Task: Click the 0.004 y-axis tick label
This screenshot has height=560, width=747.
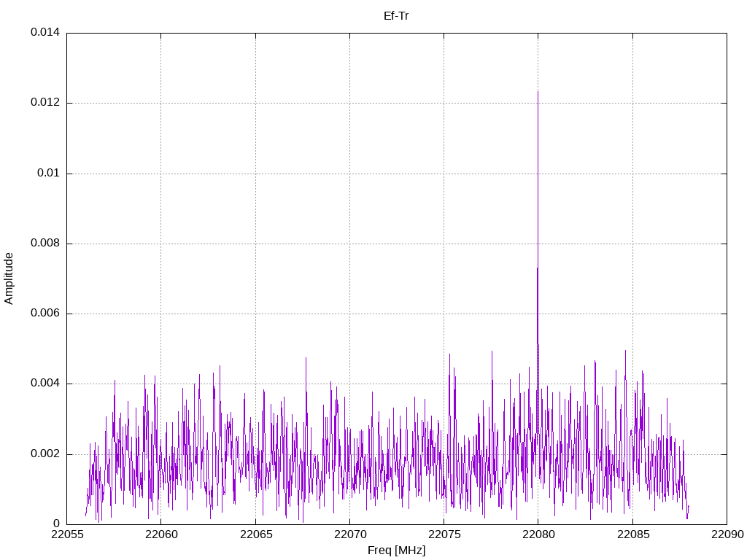Action: pos(44,384)
